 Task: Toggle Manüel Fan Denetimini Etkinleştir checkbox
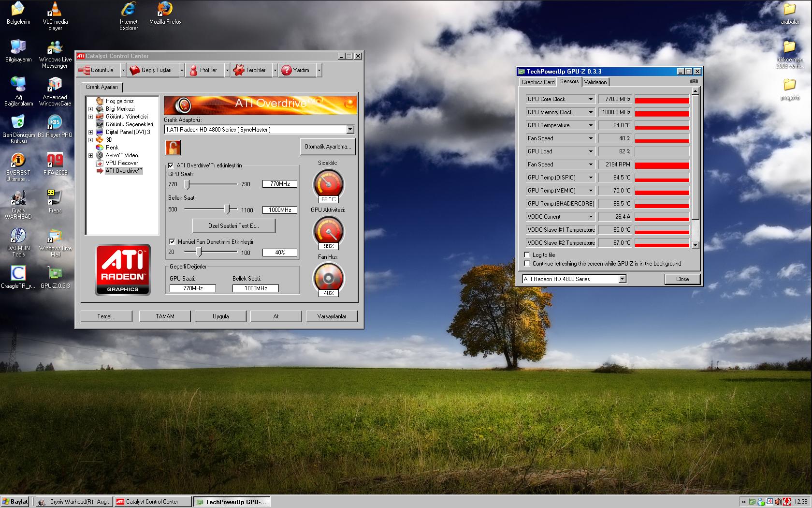[x=172, y=241]
